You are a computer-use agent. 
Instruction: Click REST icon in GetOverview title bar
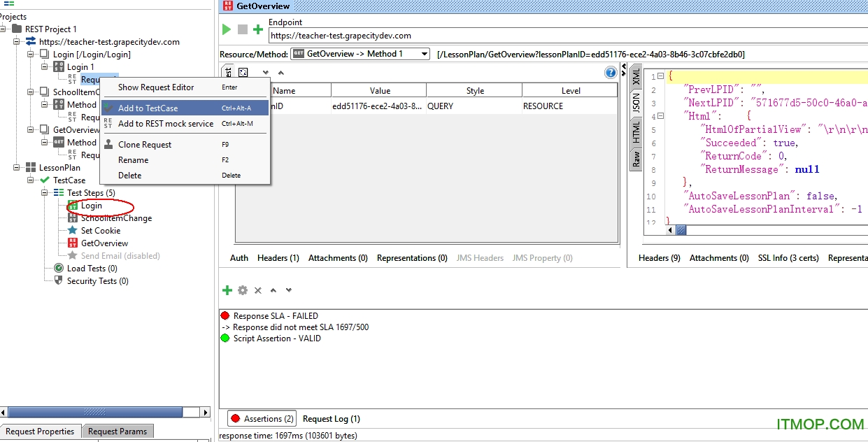coord(228,6)
